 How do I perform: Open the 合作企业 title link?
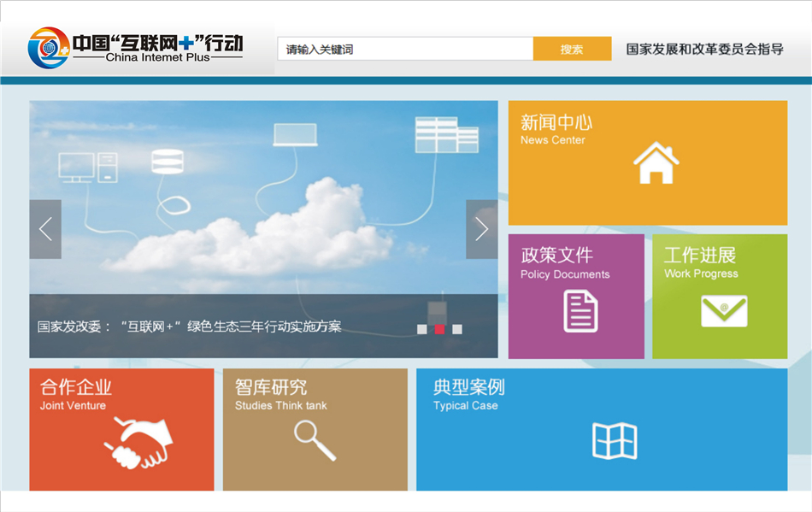(x=75, y=387)
